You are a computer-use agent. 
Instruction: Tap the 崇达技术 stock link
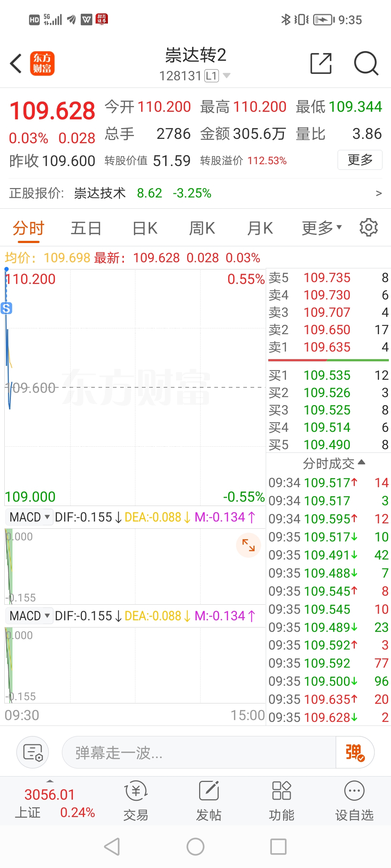100,193
